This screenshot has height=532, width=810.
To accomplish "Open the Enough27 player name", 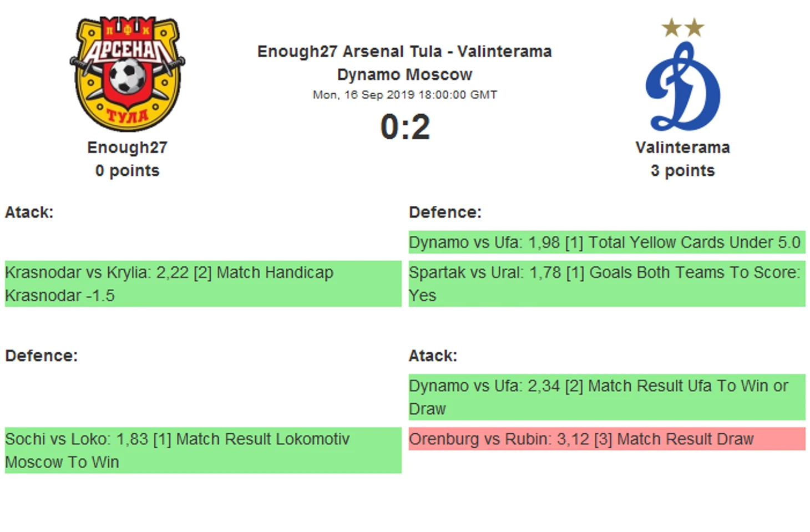I will coord(127,148).
